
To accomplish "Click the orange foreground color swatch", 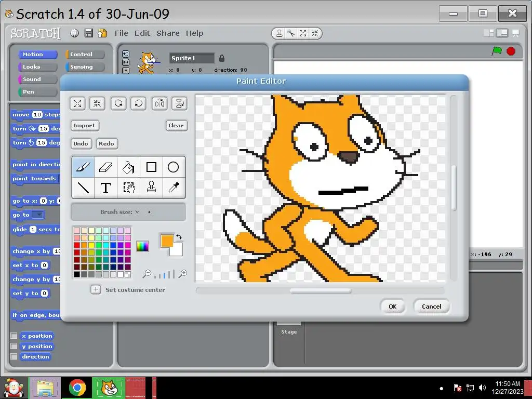I will click(x=167, y=241).
